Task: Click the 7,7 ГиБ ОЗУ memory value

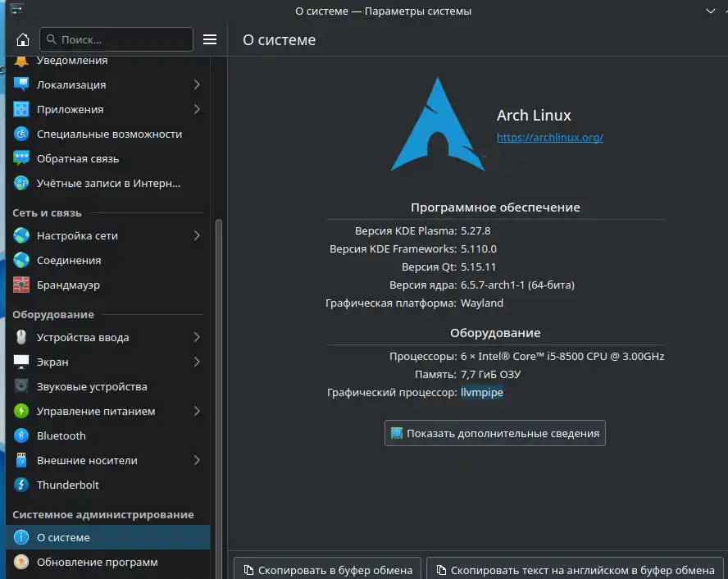Action: click(x=490, y=374)
